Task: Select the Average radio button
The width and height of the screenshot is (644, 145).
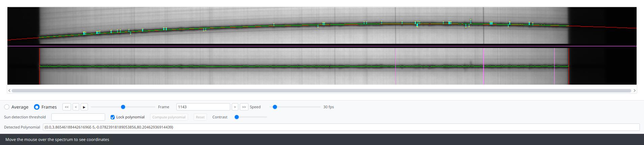Action: 7,107
